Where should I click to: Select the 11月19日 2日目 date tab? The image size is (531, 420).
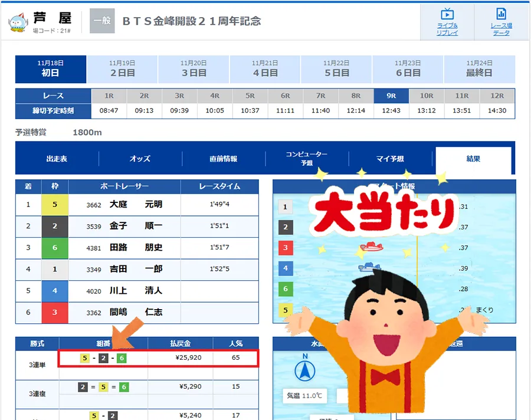(x=122, y=69)
